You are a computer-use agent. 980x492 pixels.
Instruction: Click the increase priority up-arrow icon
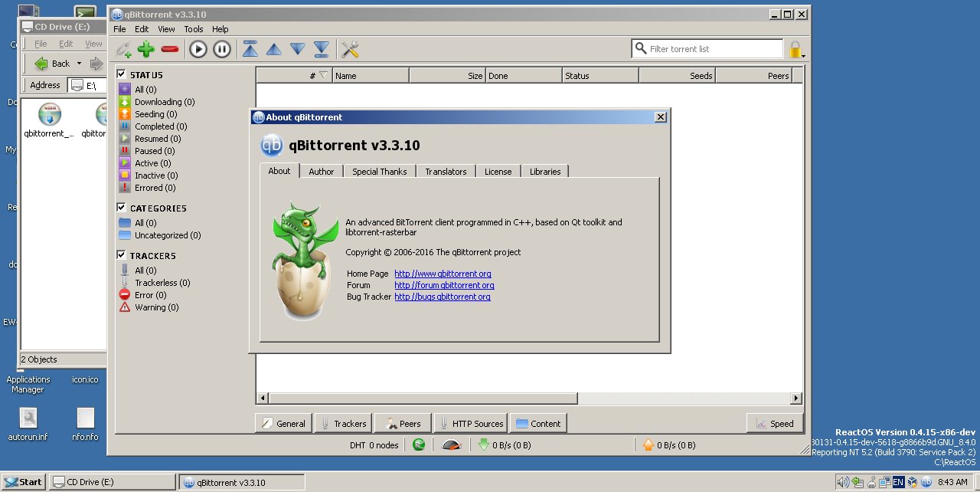click(273, 49)
